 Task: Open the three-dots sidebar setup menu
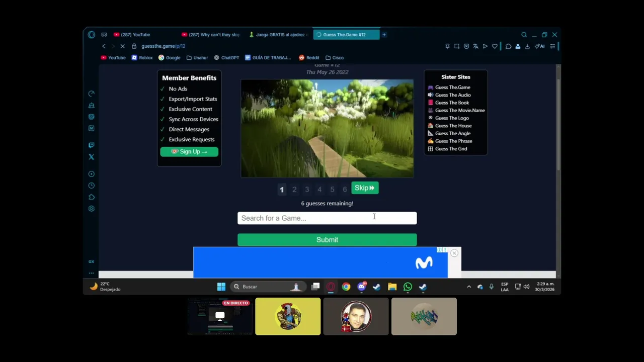(91, 273)
